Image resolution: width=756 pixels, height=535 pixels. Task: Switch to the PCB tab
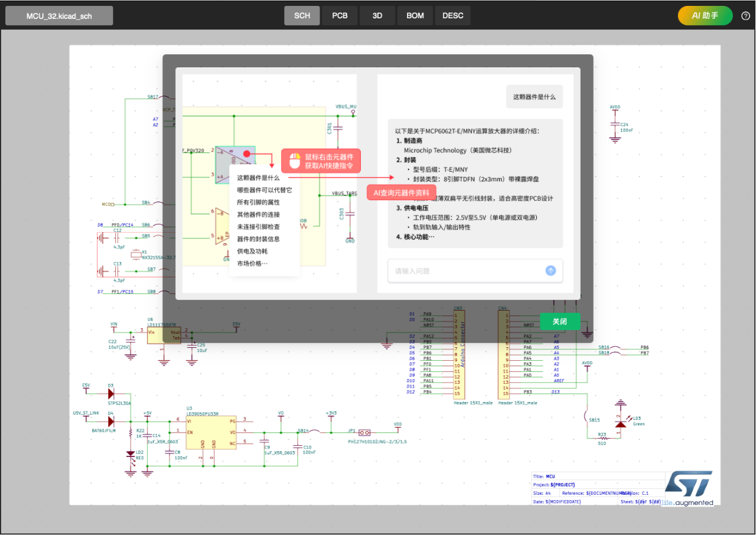tap(340, 16)
